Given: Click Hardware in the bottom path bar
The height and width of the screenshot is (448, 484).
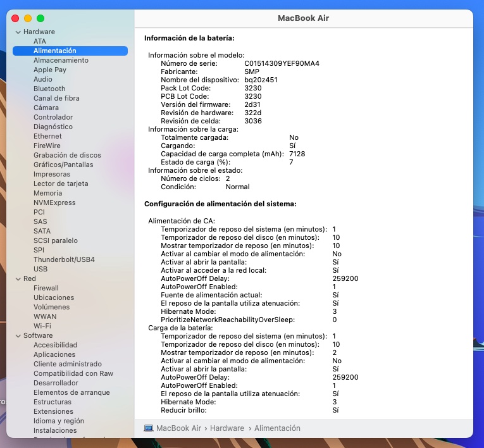Looking at the screenshot, I should tap(226, 428).
